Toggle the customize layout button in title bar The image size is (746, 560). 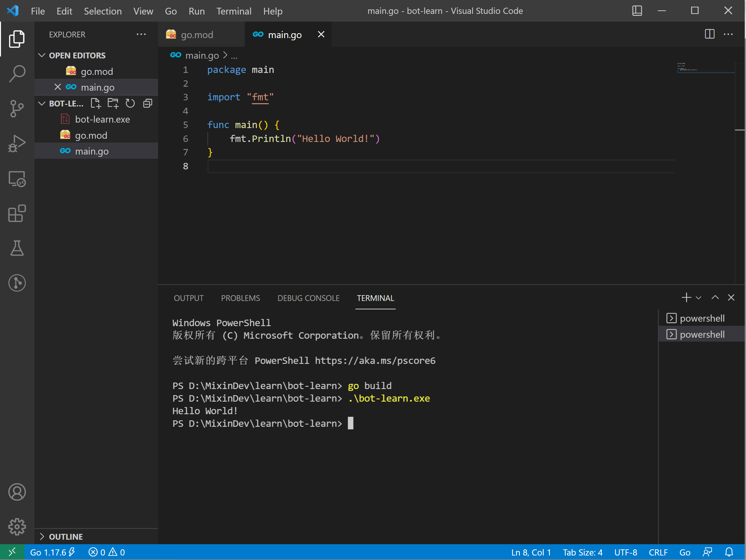coord(637,11)
